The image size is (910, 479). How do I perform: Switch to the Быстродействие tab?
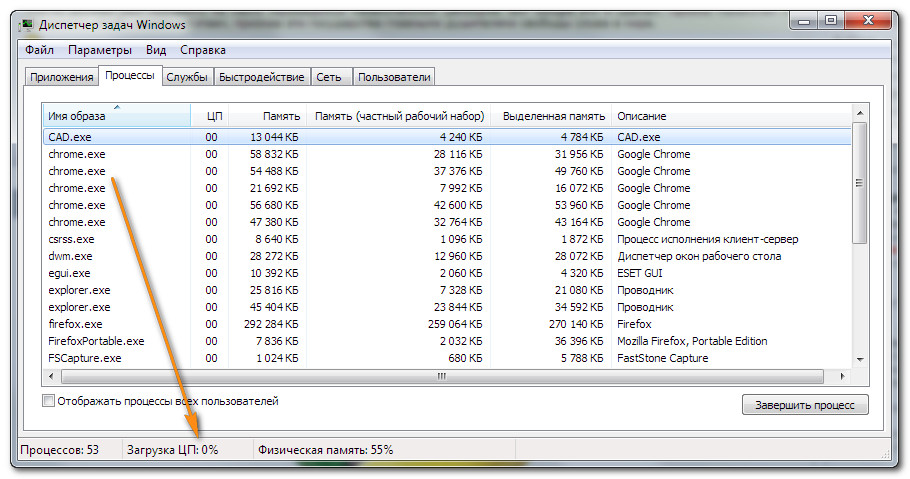point(262,77)
